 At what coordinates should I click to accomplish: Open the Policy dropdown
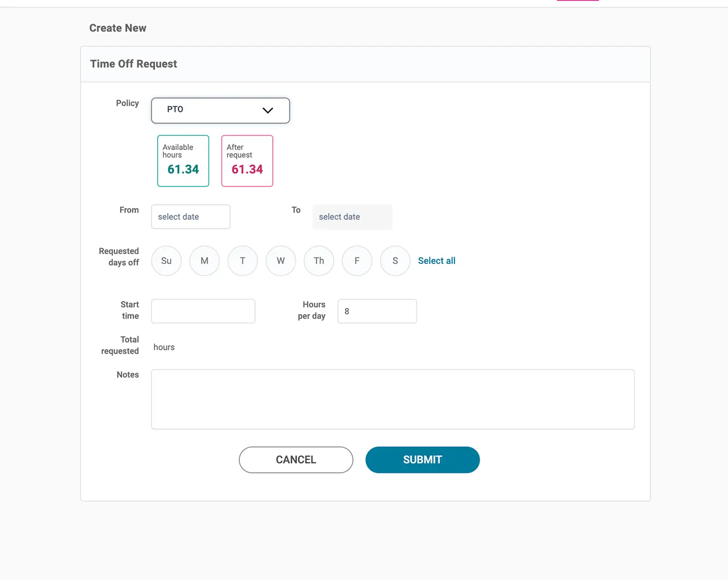click(x=220, y=110)
